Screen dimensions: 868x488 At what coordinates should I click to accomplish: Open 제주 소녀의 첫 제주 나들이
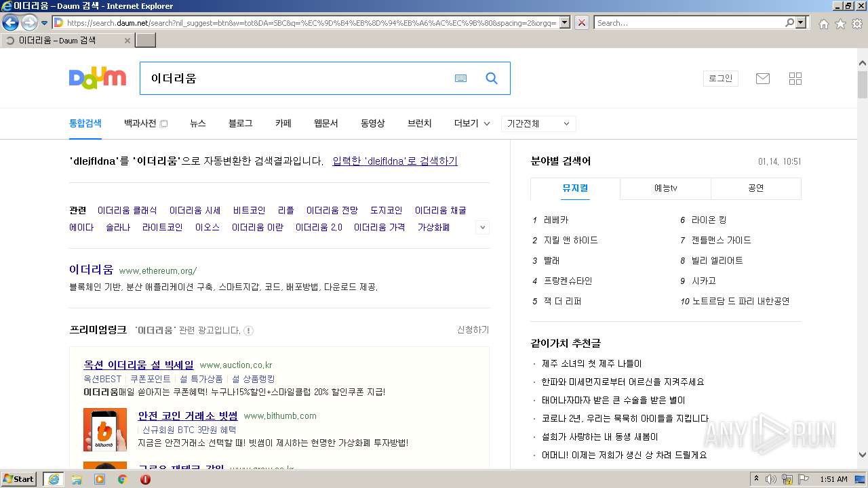[x=591, y=364]
